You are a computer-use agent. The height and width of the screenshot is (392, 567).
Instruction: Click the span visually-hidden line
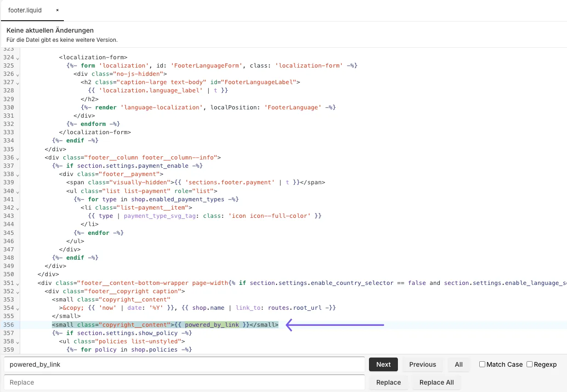pos(196,182)
